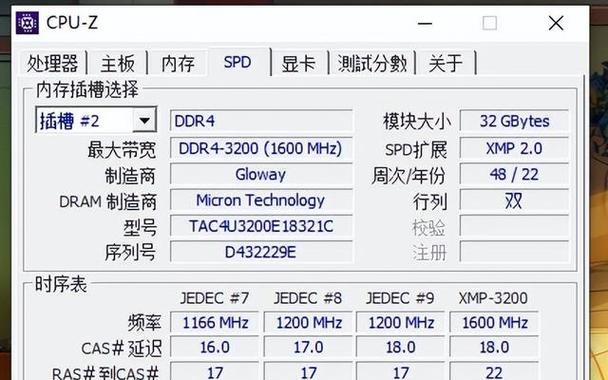The image size is (608, 380).
Task: Select the SPD tab
Action: tap(237, 62)
